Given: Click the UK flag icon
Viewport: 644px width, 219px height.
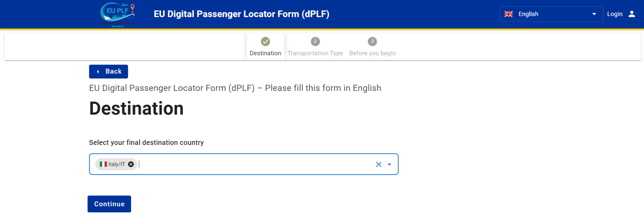Looking at the screenshot, I should coord(508,14).
